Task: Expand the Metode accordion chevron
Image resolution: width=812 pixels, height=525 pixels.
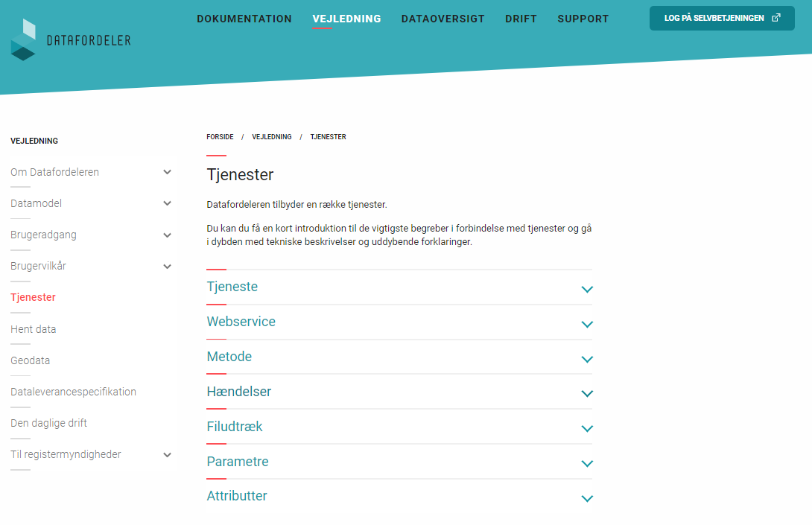Action: tap(587, 359)
